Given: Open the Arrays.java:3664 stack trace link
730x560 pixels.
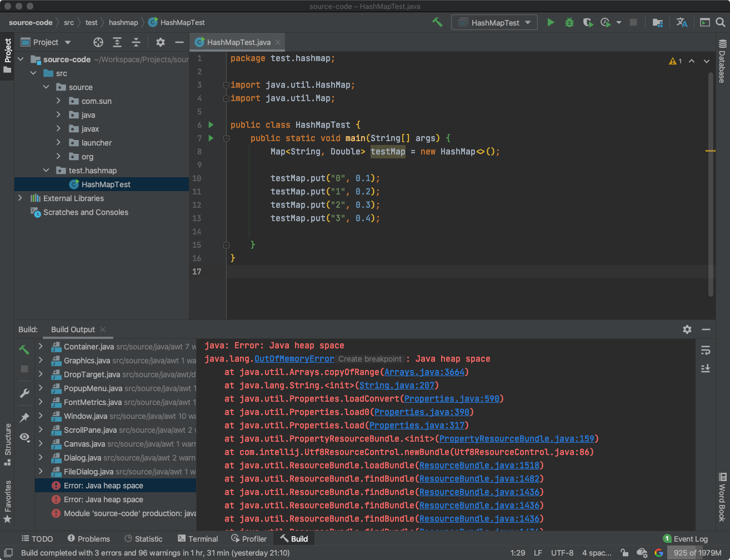Looking at the screenshot, I should pos(425,372).
